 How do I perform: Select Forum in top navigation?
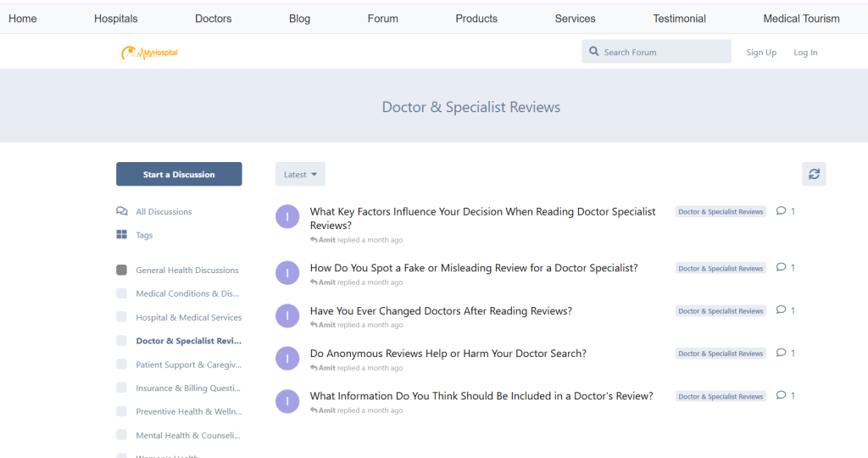[x=382, y=19]
